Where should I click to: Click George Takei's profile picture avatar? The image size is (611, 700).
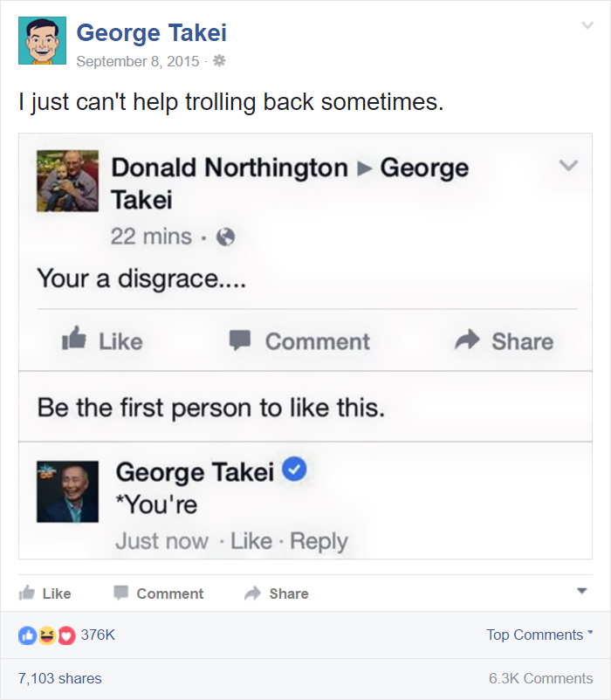coord(42,38)
